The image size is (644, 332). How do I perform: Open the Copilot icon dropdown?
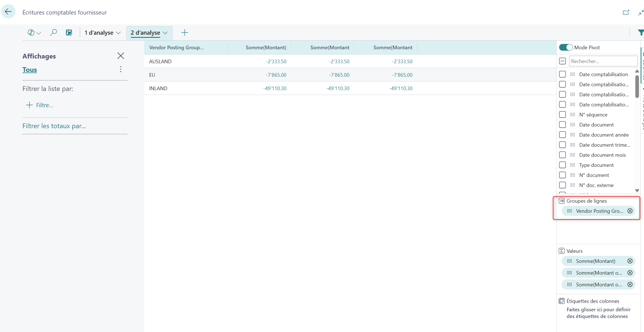click(34, 33)
